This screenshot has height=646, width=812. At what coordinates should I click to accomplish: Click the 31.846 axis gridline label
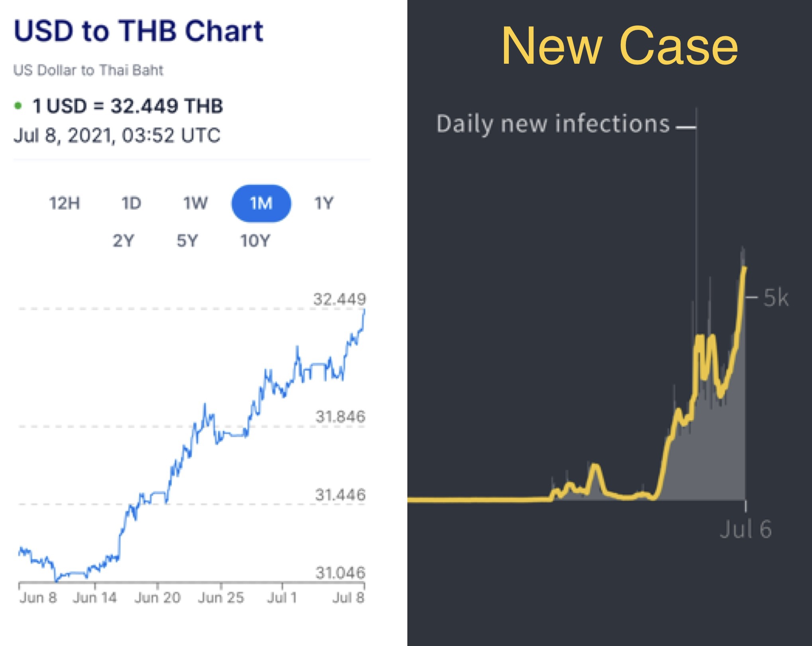340,417
